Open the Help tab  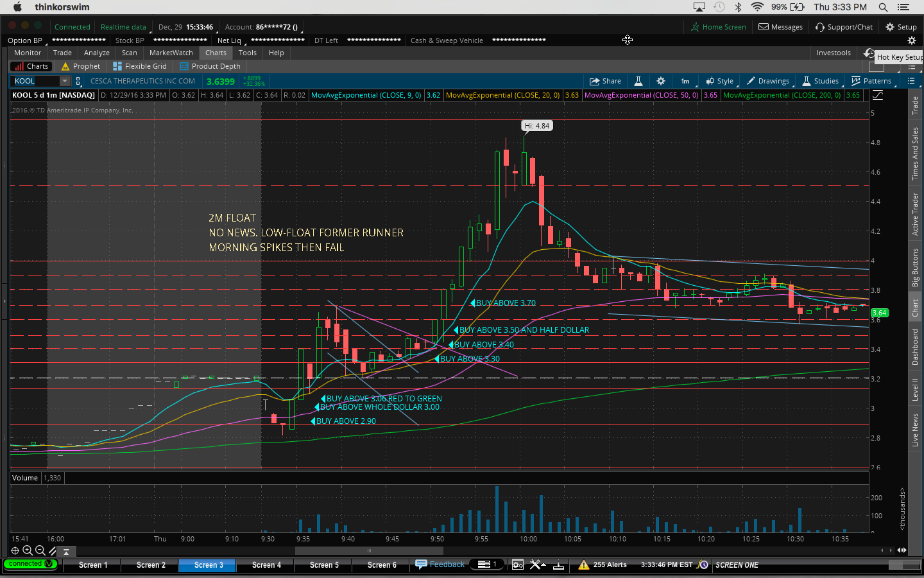point(276,53)
